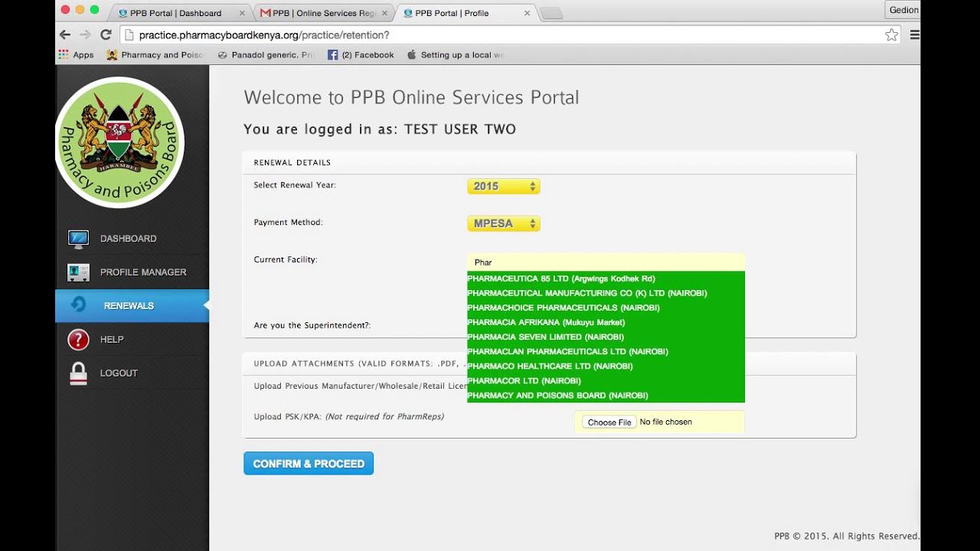Open the Chrome hamburger menu
The width and height of the screenshot is (980, 551).
click(x=914, y=34)
